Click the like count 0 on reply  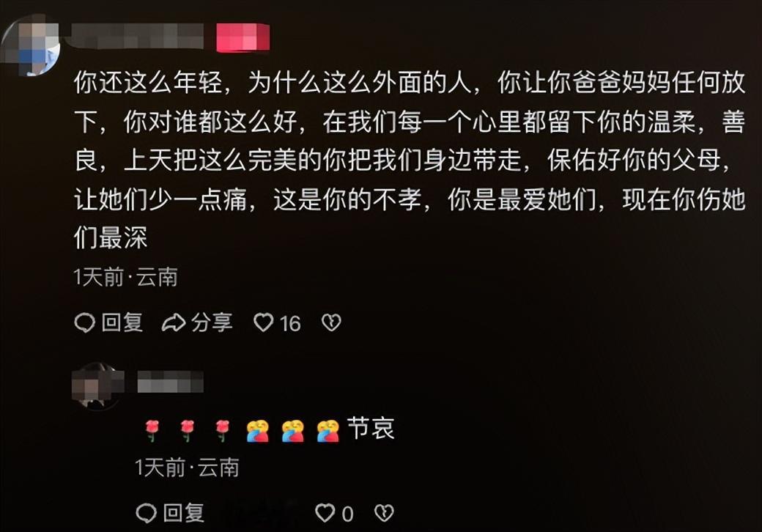click(347, 514)
